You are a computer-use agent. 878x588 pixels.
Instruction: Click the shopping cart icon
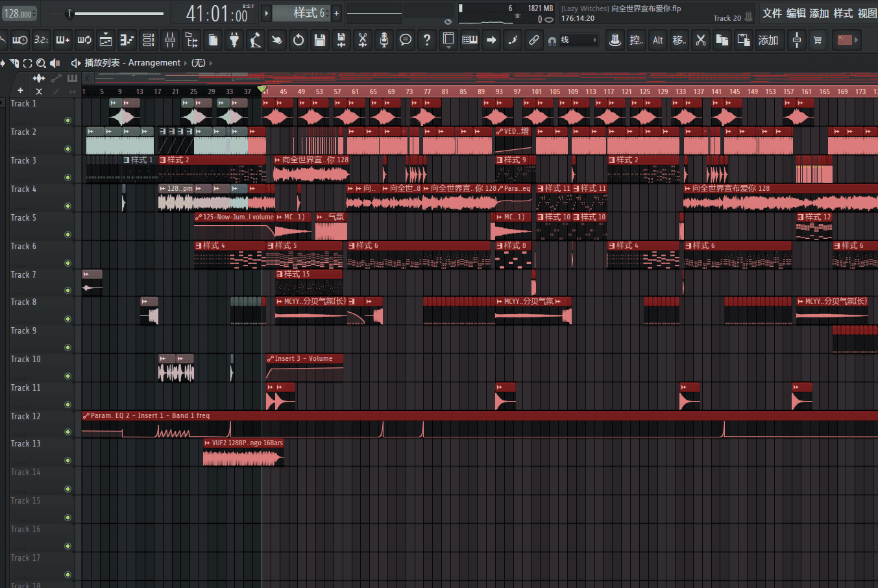pyautogui.click(x=818, y=40)
